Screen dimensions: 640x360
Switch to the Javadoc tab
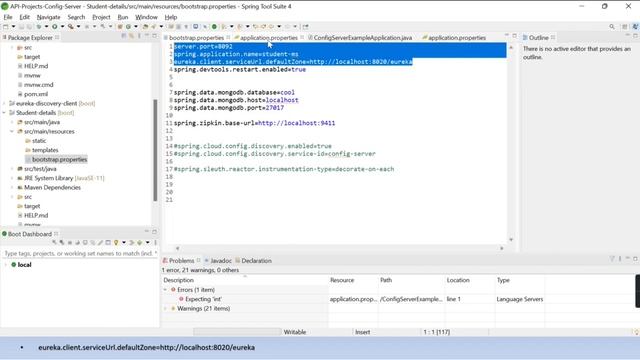[220, 260]
